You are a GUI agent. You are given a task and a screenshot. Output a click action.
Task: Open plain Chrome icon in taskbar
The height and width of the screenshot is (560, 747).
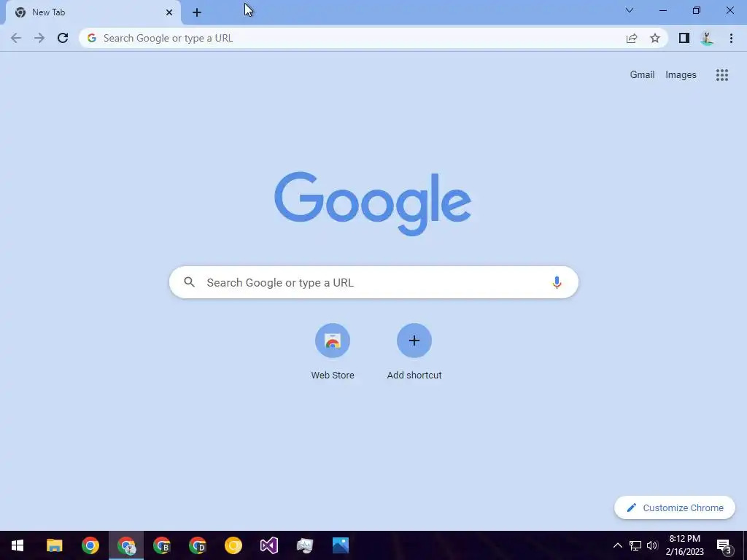(90, 545)
